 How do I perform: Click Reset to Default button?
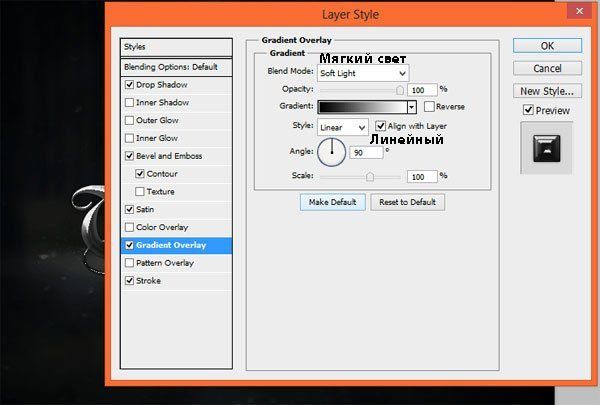pos(408,202)
